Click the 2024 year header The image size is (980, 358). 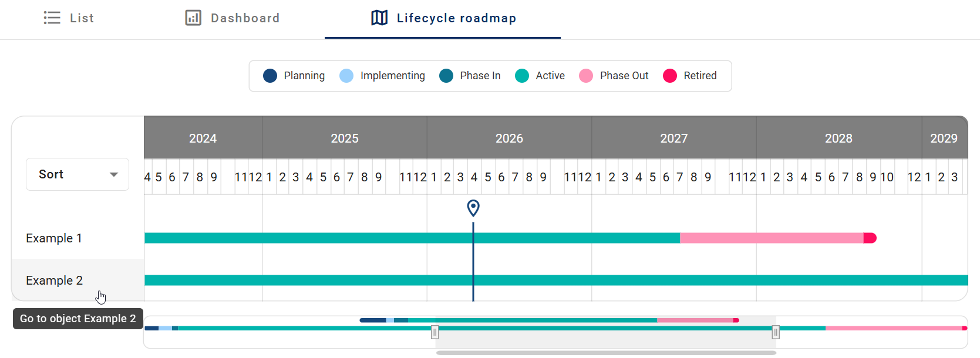point(203,138)
